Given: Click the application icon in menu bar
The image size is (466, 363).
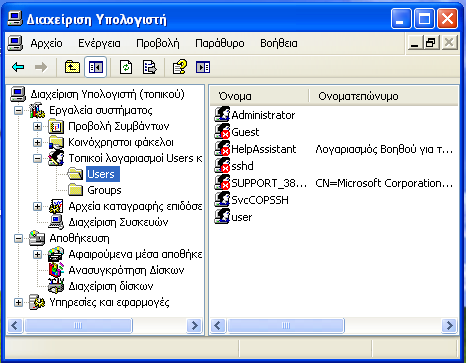Looking at the screenshot, I should [x=15, y=43].
